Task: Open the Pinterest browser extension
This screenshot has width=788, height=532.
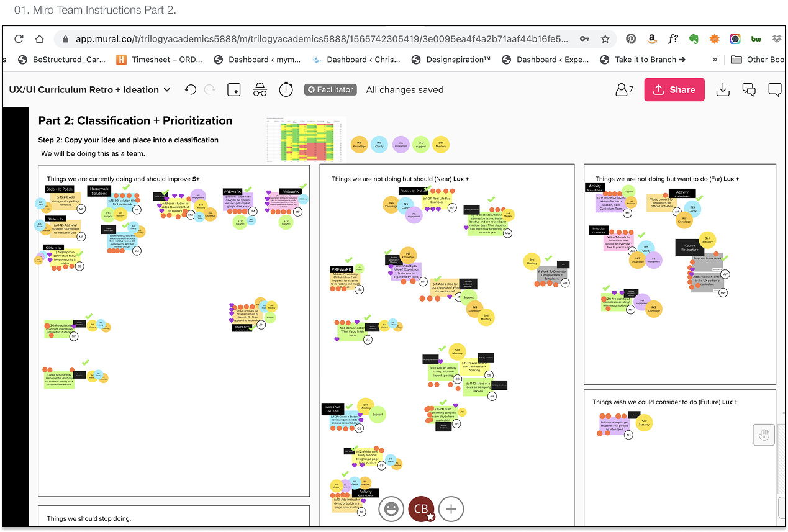Action: (x=631, y=39)
